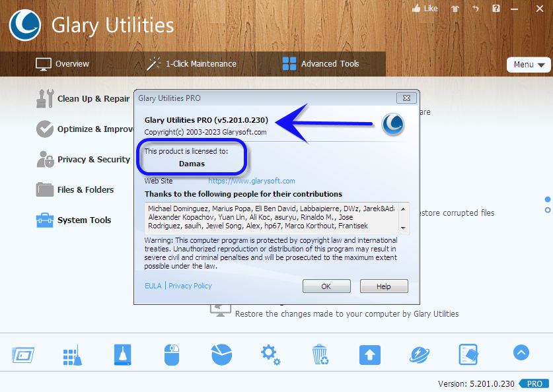
Task: Open the recycle bin tool icon
Action: pyautogui.click(x=320, y=354)
